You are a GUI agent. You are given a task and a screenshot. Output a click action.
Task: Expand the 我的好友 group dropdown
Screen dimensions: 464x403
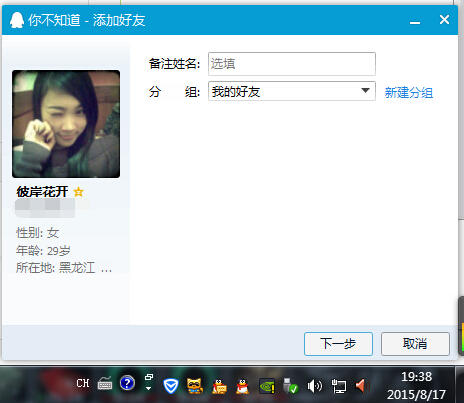292,91
